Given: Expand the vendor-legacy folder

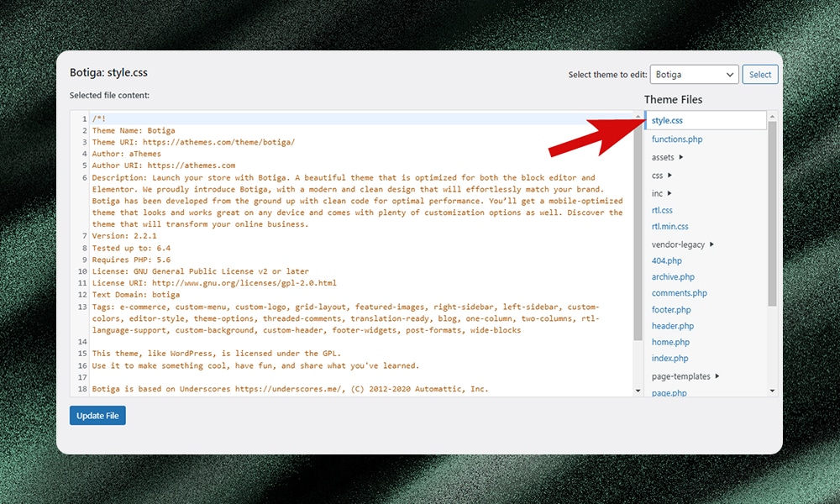Looking at the screenshot, I should (682, 244).
